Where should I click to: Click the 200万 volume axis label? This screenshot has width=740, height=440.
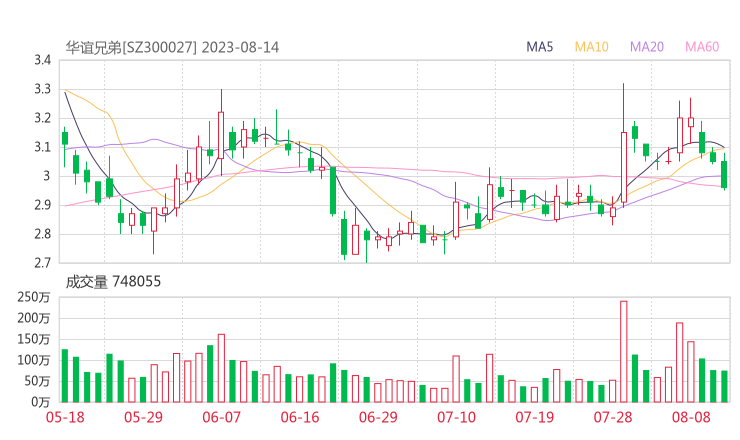34,319
